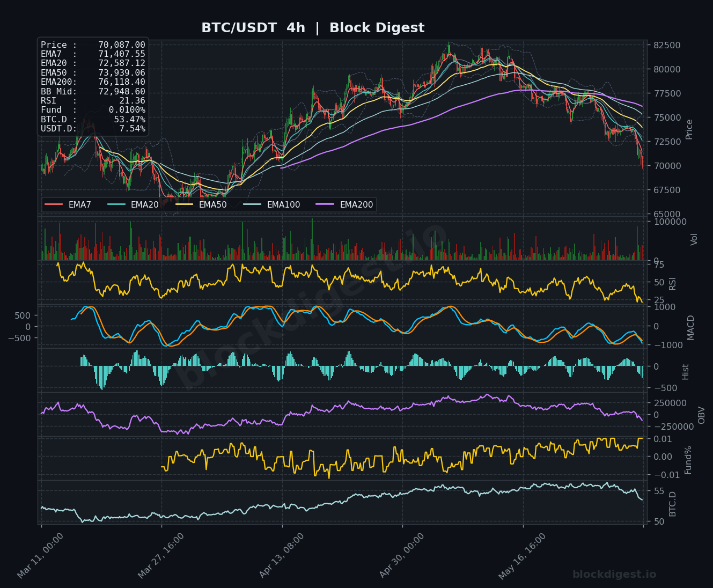
Task: Select the Price value 70,087.00 in the info box
Action: pos(122,45)
